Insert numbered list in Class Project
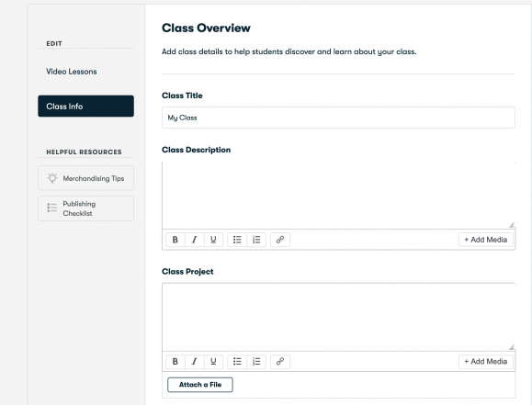Screen dimensions: 532x405 tap(256, 362)
